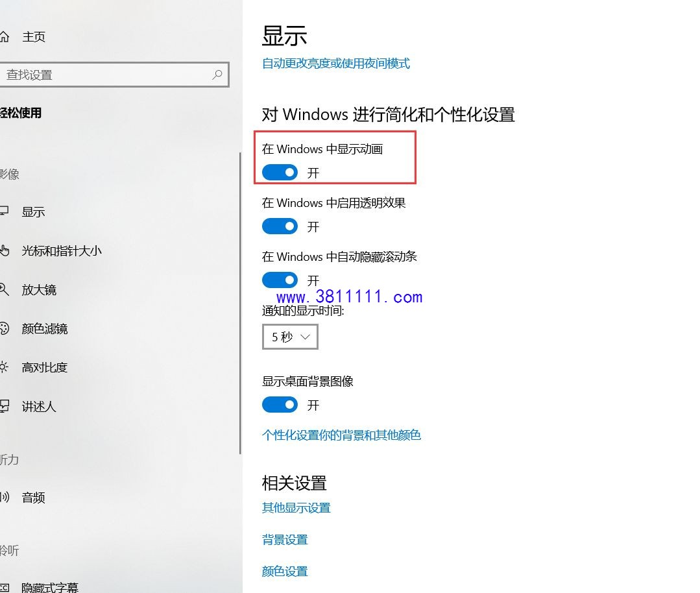Select 放大镜 in the sidebar
700x593 pixels.
39,290
